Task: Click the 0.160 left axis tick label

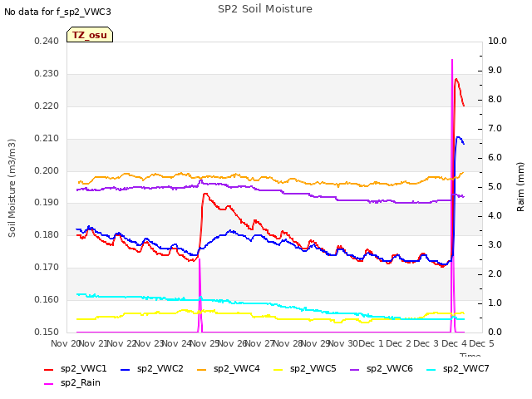Action: click(x=47, y=299)
